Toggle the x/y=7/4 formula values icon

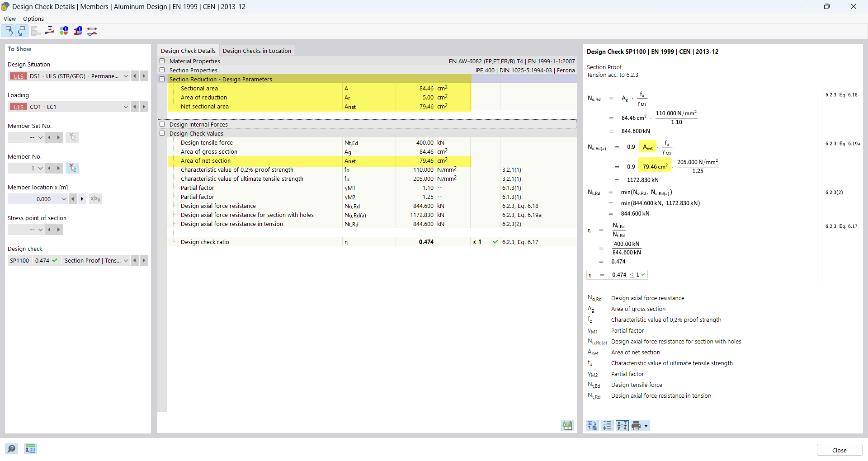[x=622, y=426]
